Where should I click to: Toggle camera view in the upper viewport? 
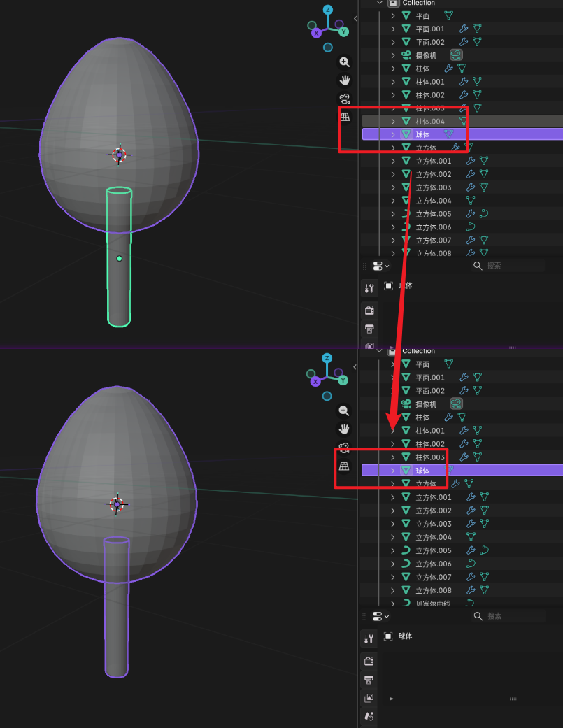click(344, 99)
